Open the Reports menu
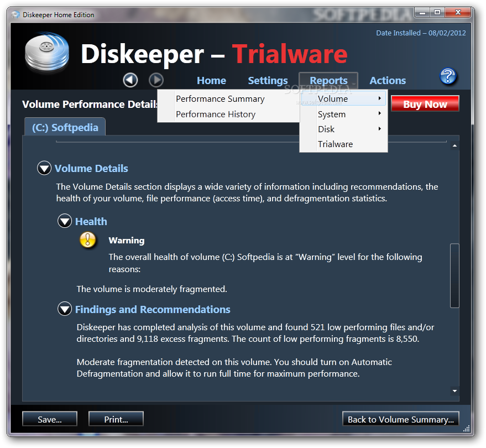Image resolution: width=486 pixels, height=448 pixels. pyautogui.click(x=328, y=80)
